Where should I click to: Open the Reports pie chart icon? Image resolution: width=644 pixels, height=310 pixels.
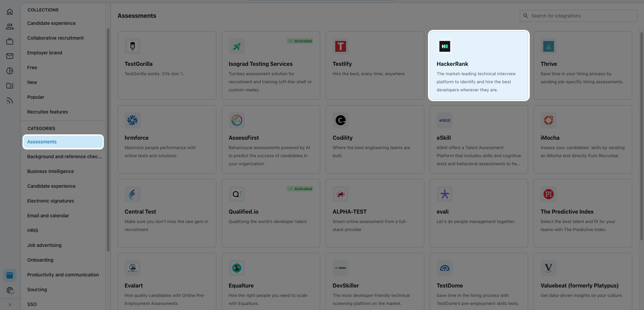[x=10, y=71]
